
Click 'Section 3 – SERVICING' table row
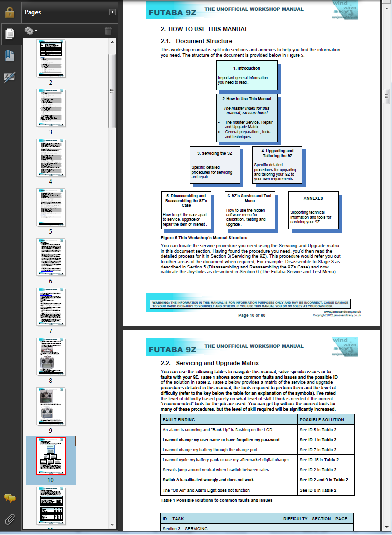pos(256,528)
